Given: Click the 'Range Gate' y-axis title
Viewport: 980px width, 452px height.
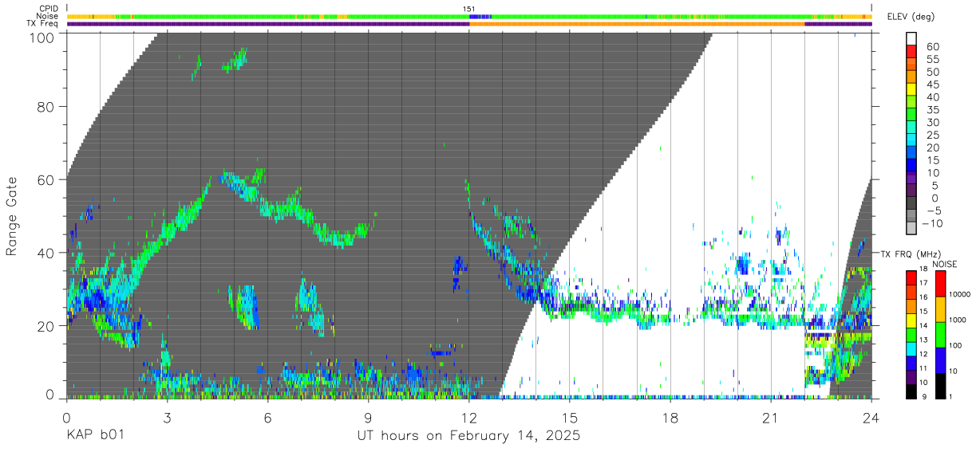Looking at the screenshot, I should (12, 216).
